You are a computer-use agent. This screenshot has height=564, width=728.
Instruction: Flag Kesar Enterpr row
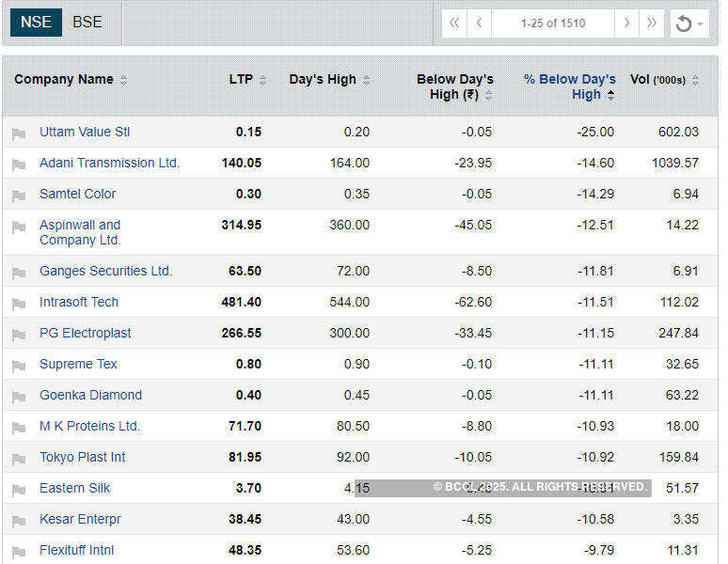tap(19, 521)
